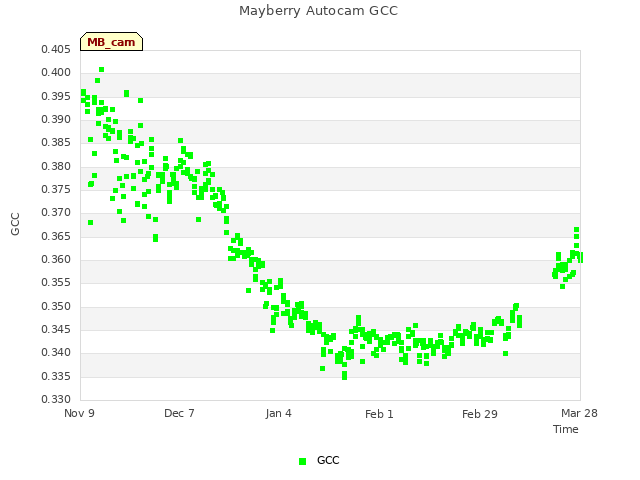The width and height of the screenshot is (640, 480).
Task: Click the 0.350 y-axis value
Action: tap(56, 307)
